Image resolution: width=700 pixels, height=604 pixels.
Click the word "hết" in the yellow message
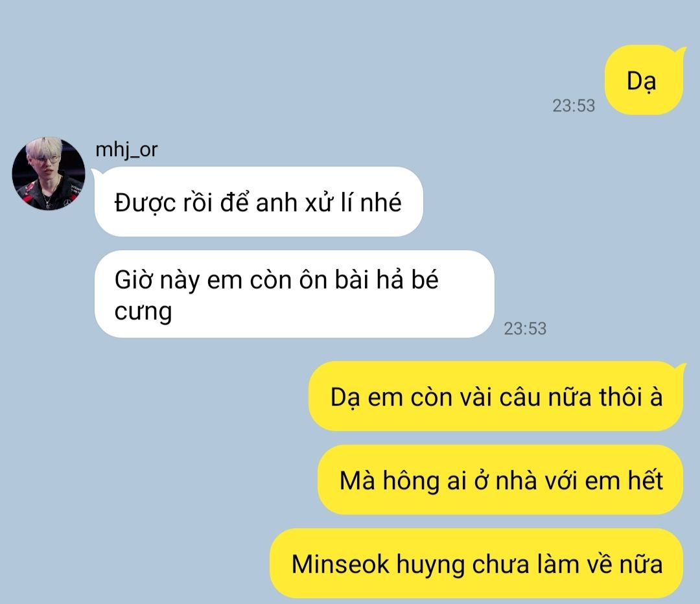point(646,480)
